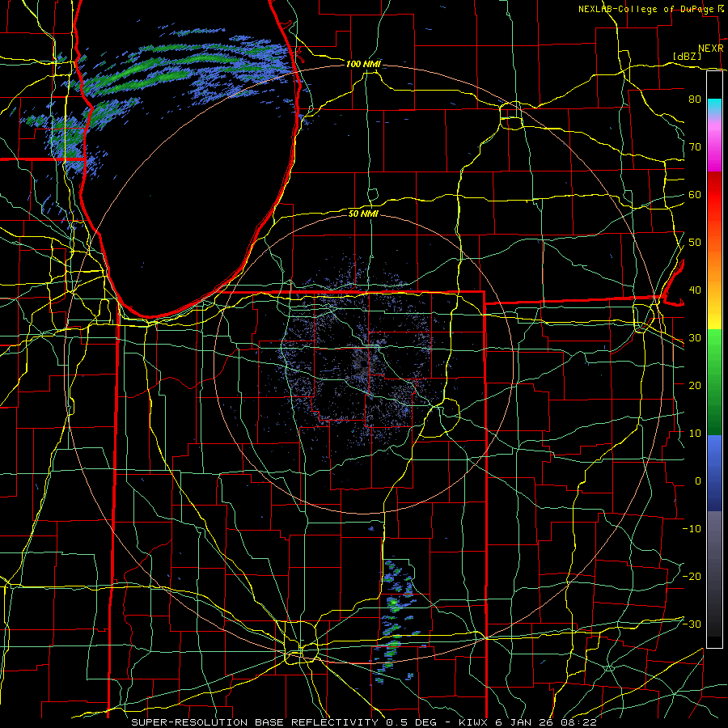The width and height of the screenshot is (728, 728).
Task: Click the 40 value on dBZ scale
Action: click(695, 290)
